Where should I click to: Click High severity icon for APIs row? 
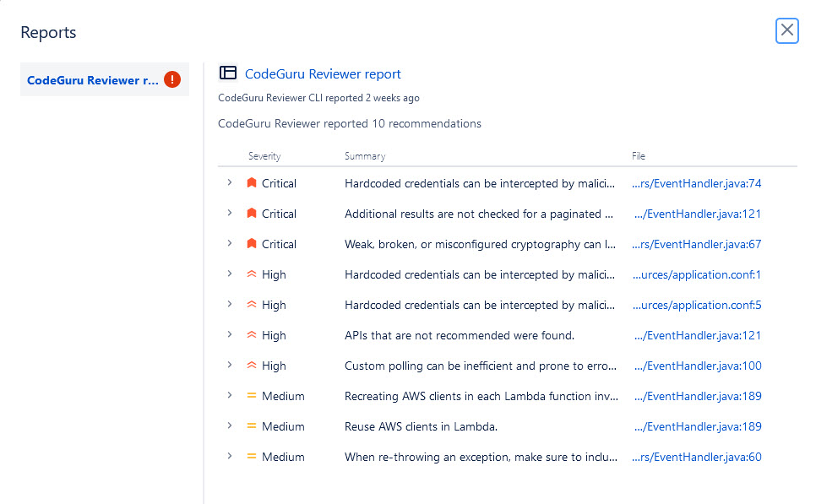point(252,334)
